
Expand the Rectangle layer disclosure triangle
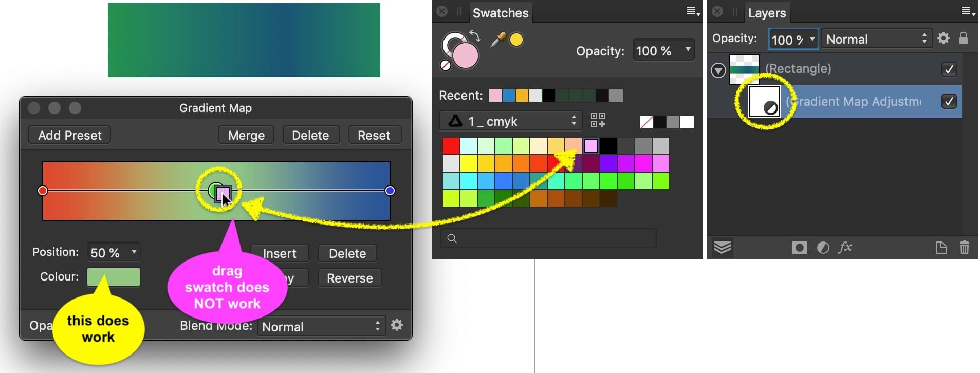coord(717,69)
